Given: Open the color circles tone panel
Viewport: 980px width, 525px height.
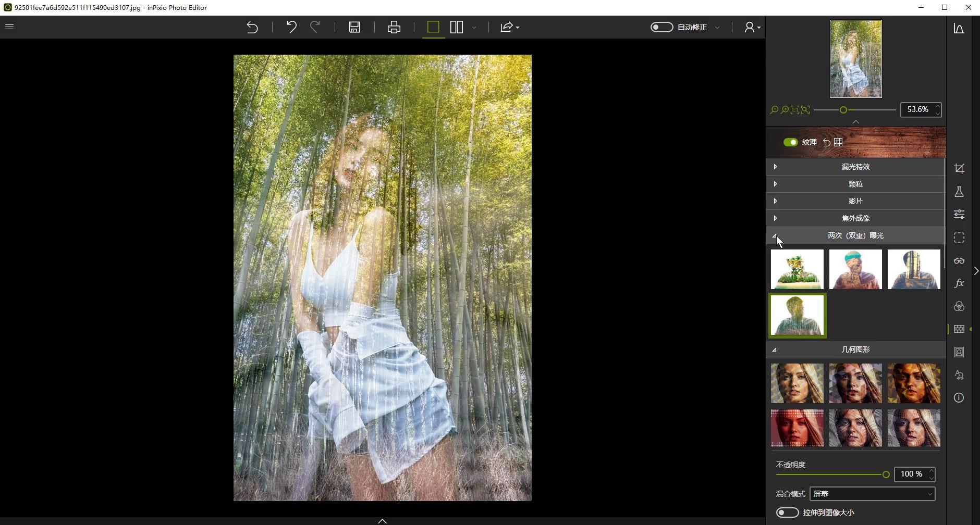Looking at the screenshot, I should click(x=959, y=306).
